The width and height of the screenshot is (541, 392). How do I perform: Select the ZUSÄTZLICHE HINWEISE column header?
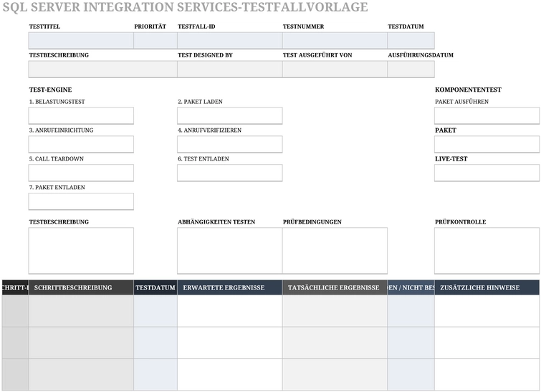(x=487, y=287)
